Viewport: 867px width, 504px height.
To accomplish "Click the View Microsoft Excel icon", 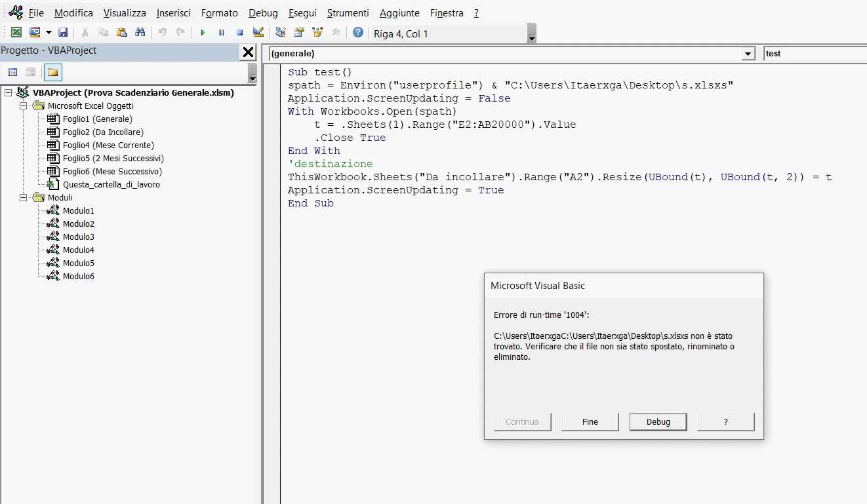I will [16, 33].
